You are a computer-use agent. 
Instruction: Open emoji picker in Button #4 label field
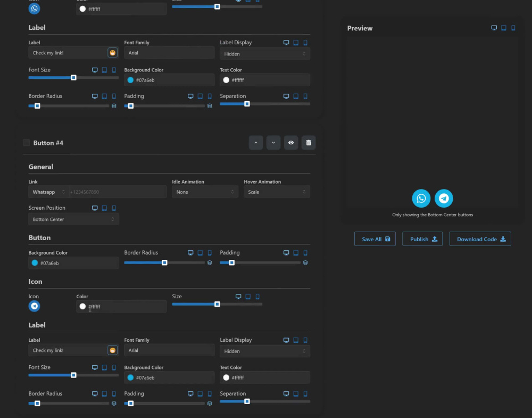pos(113,350)
